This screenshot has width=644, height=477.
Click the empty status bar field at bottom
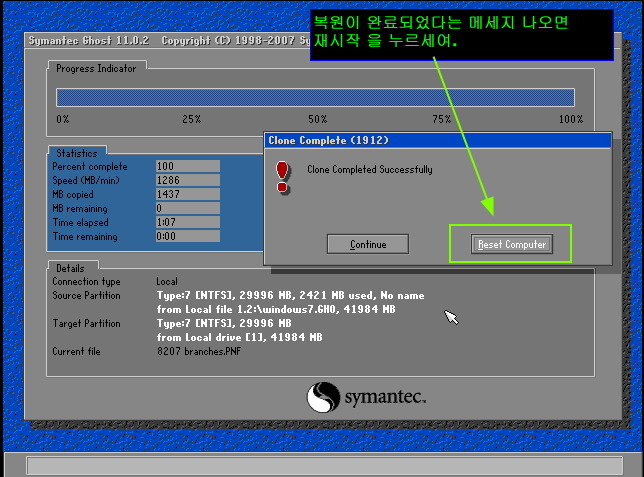[324, 465]
